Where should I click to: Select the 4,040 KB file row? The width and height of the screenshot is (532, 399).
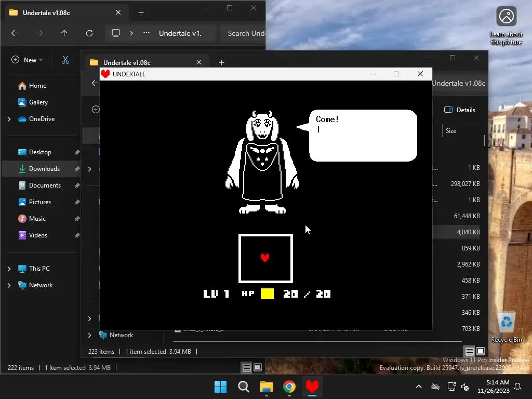coord(456,232)
